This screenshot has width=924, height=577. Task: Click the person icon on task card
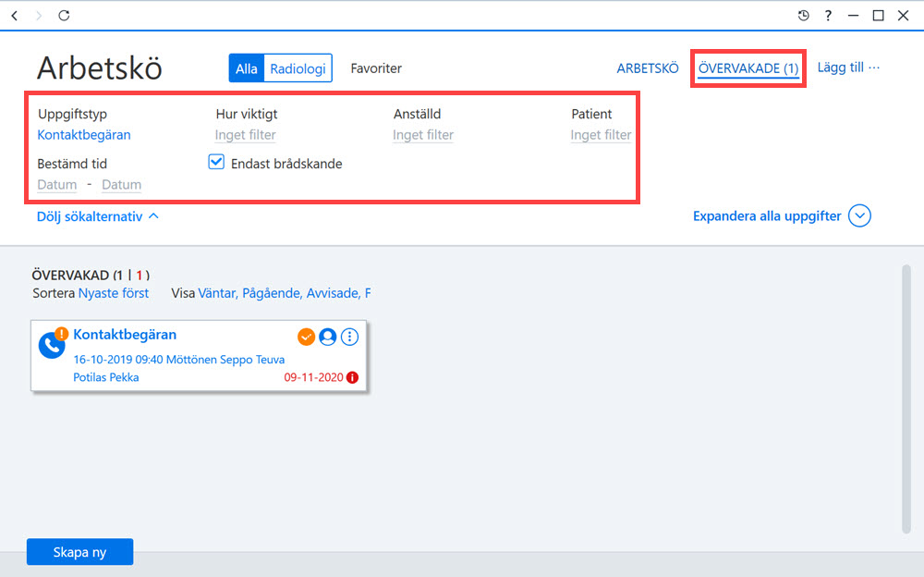pos(328,337)
